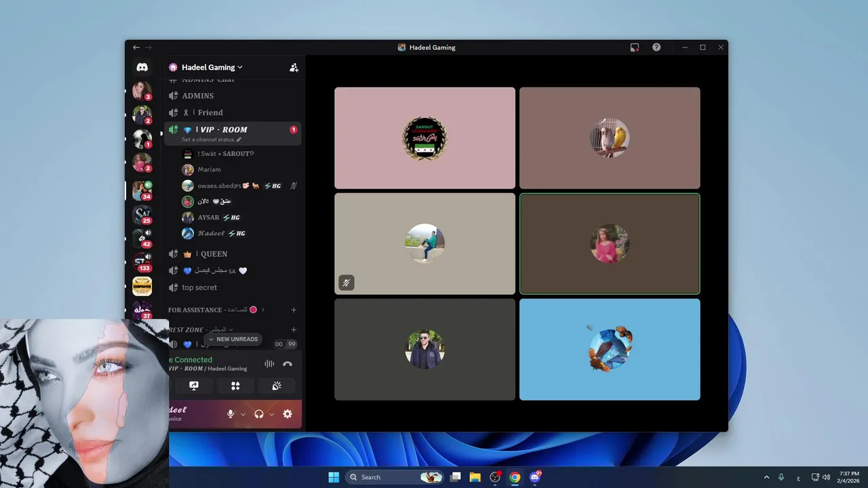Open microphone input options arrow
This screenshot has width=868, height=488.
[x=243, y=414]
